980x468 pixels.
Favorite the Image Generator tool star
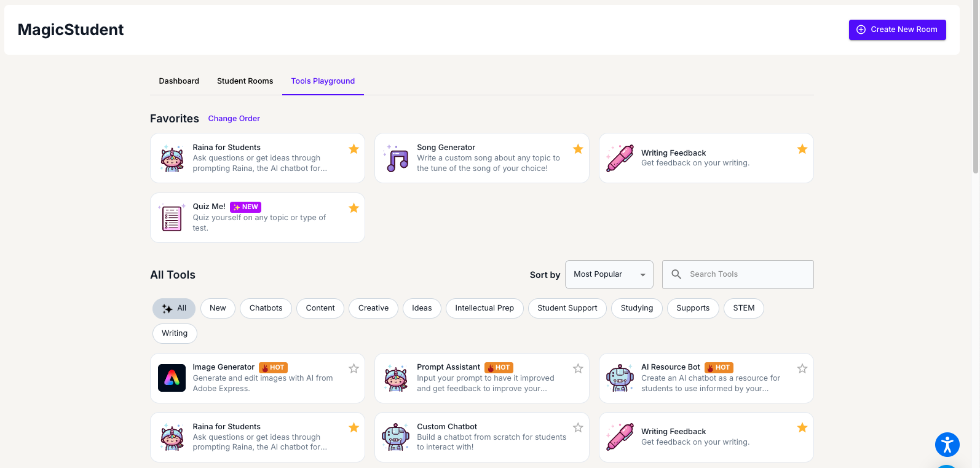pyautogui.click(x=354, y=368)
